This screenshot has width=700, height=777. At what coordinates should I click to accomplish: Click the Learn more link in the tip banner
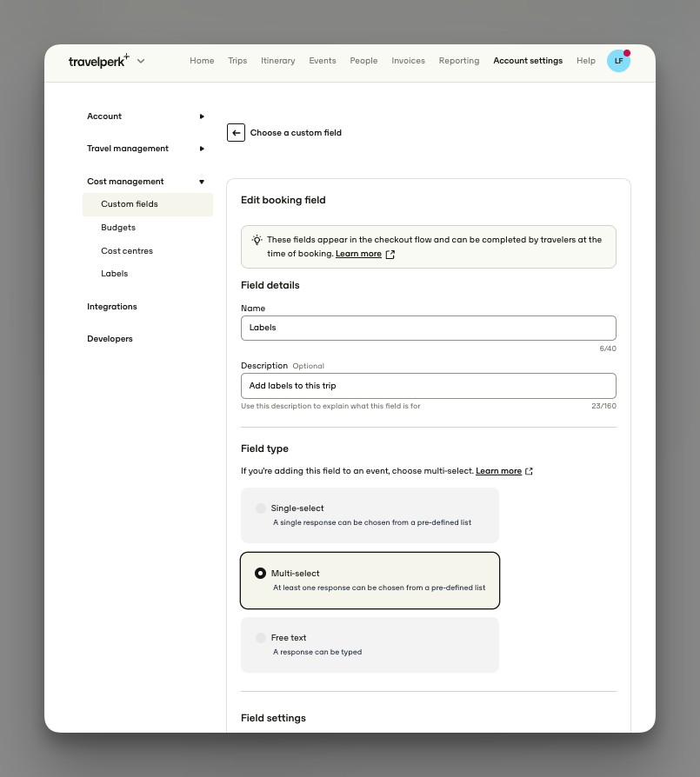[x=358, y=254]
